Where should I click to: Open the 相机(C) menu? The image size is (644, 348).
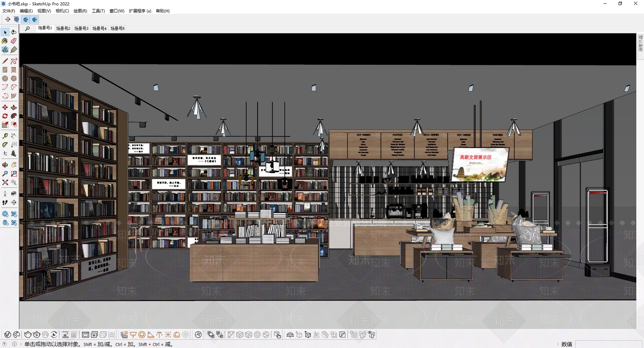[x=62, y=11]
